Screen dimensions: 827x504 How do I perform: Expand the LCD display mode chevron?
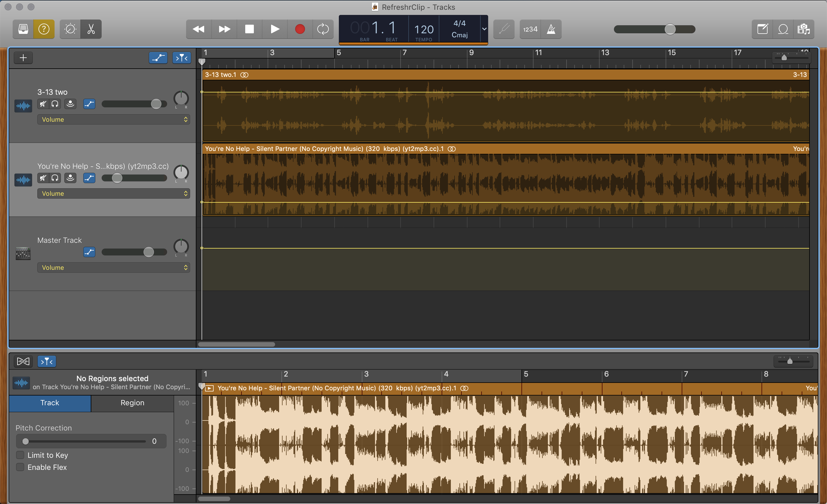[484, 29]
